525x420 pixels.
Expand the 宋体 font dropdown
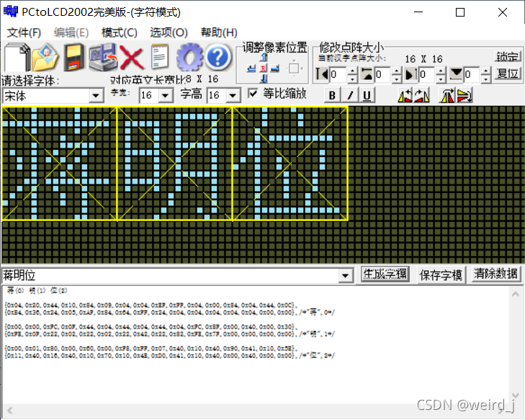(x=97, y=96)
